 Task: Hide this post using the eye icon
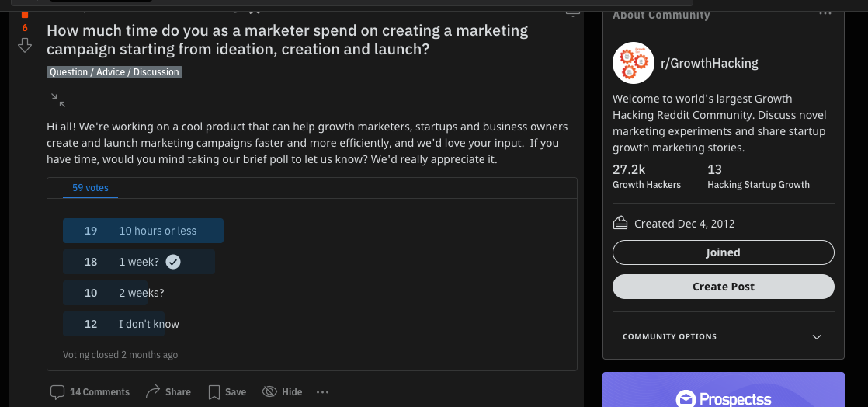269,391
